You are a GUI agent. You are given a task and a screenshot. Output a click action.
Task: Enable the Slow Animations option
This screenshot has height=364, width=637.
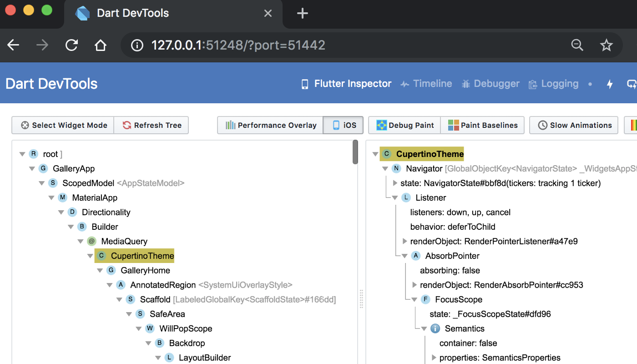(573, 125)
